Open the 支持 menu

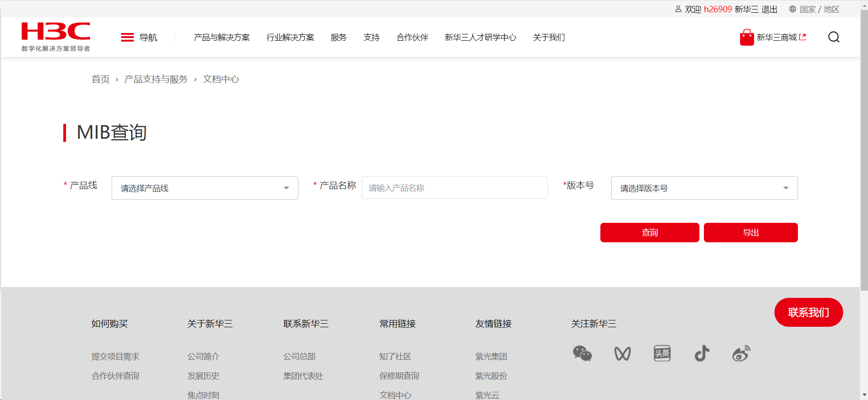click(372, 38)
